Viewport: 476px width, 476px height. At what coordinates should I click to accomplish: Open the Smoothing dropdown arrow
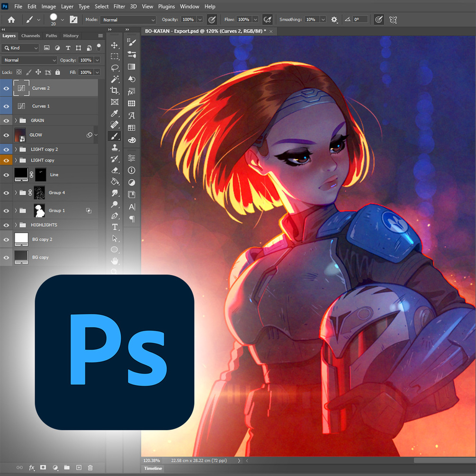(x=323, y=20)
